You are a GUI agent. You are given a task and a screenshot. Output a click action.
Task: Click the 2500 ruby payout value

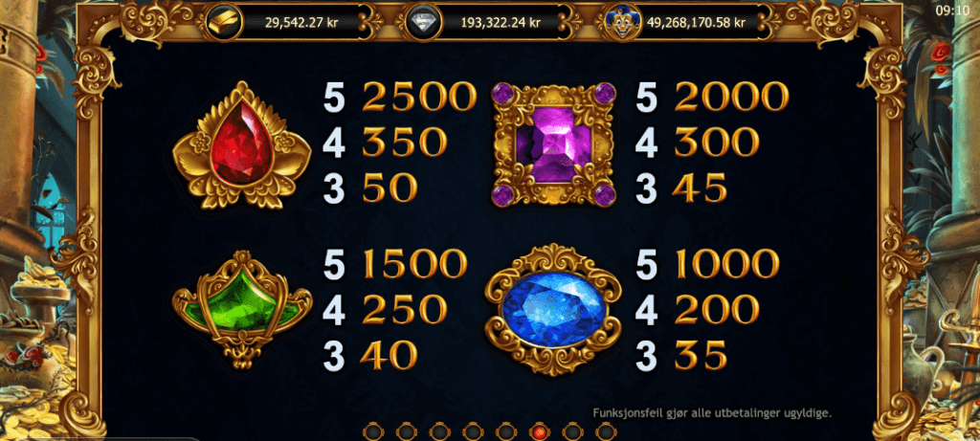coord(419,98)
